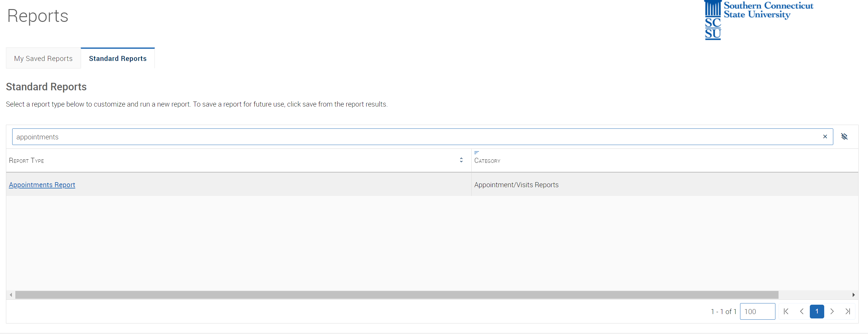Click the scrollbar left arrow
The height and width of the screenshot is (335, 868).
(x=11, y=295)
